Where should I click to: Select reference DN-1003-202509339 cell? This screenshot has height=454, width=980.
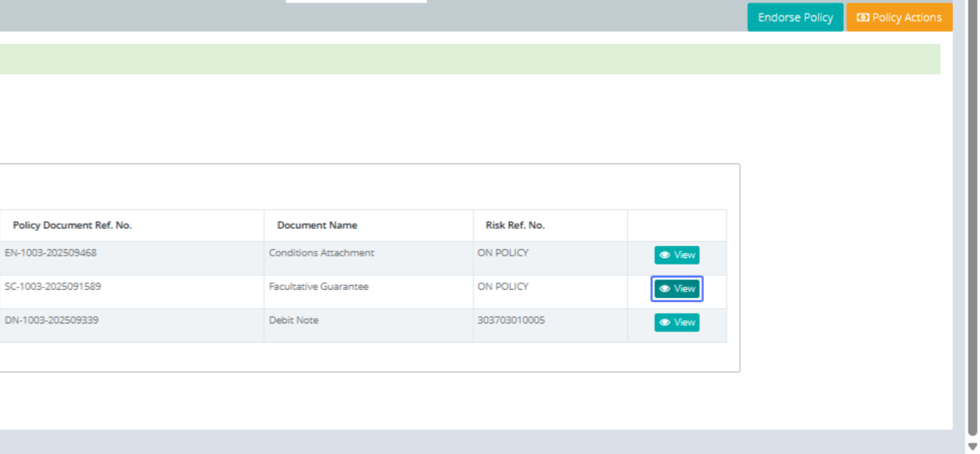click(x=51, y=320)
